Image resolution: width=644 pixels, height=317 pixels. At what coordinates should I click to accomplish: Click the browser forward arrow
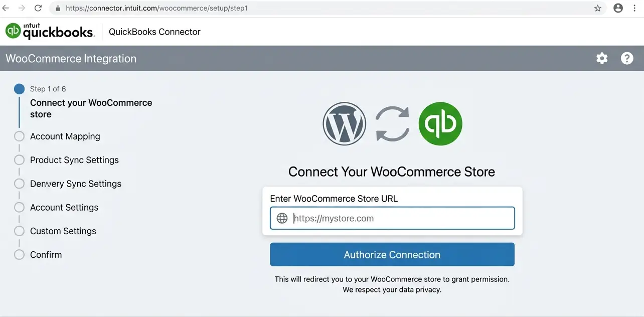coord(22,8)
